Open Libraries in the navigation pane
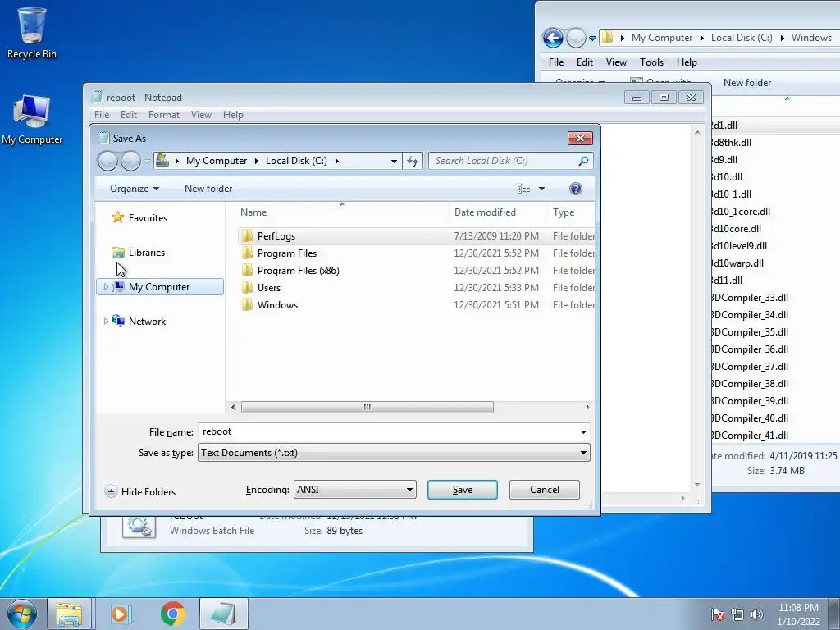 coord(138,253)
